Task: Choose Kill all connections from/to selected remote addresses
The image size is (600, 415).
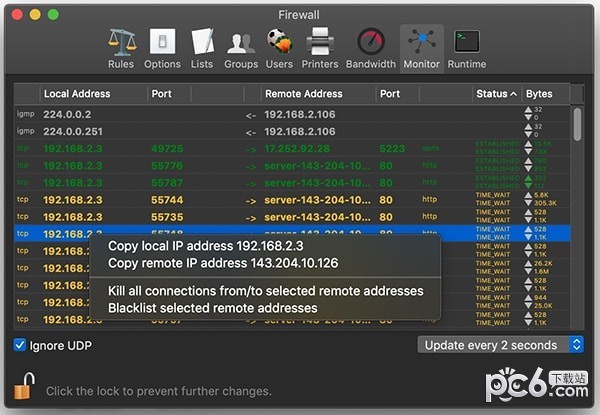Action: pyautogui.click(x=266, y=291)
